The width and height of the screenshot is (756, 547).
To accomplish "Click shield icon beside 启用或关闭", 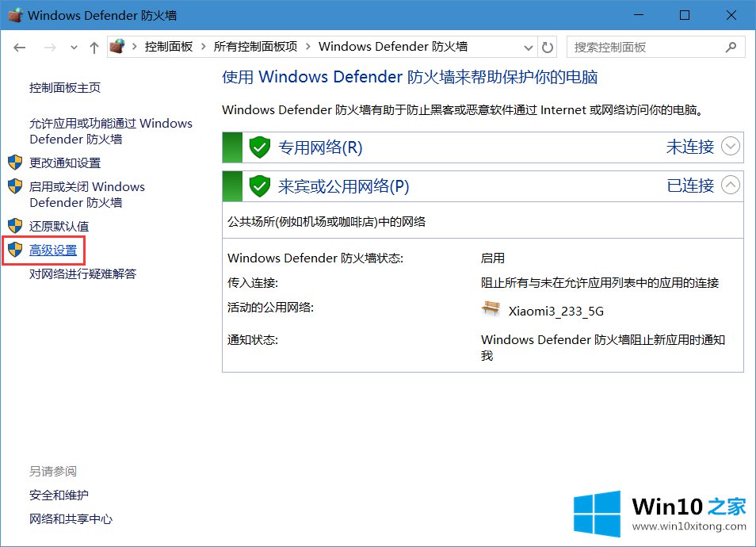I will coord(15,186).
